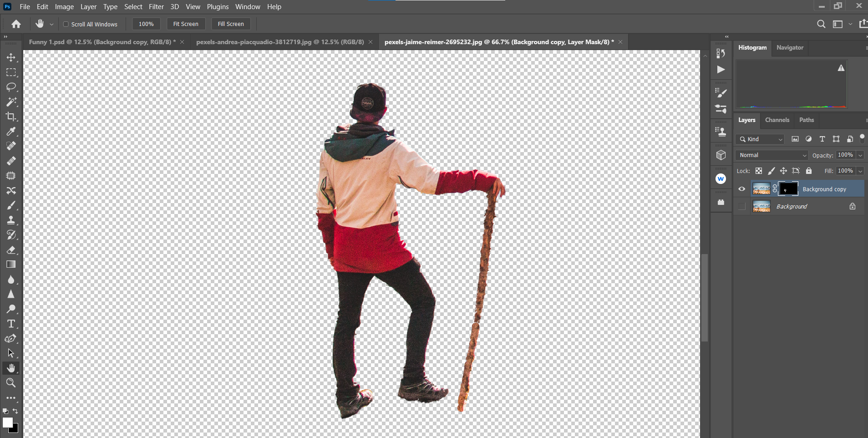Switch to the Channels tab
Image resolution: width=868 pixels, height=438 pixels.
click(777, 120)
